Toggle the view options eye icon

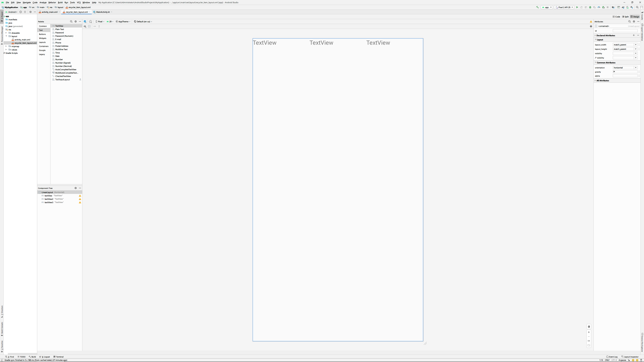[x=85, y=26]
